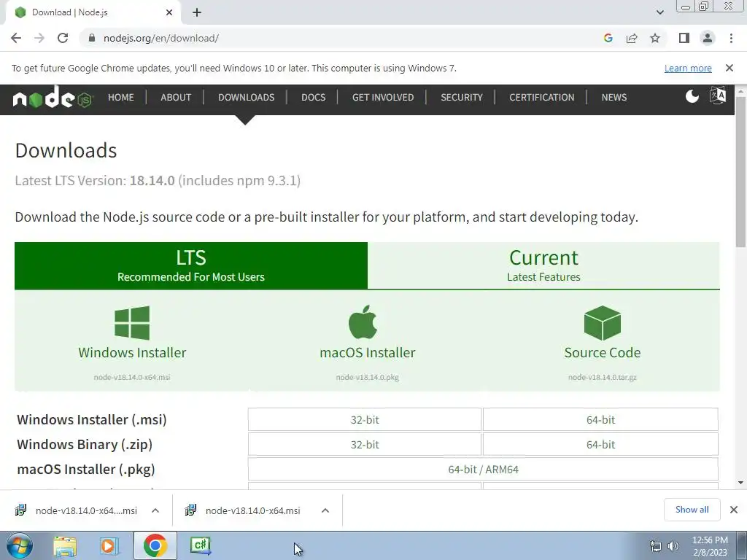Switch to Current Latest Features tab
The height and width of the screenshot is (560, 747).
coord(543,265)
